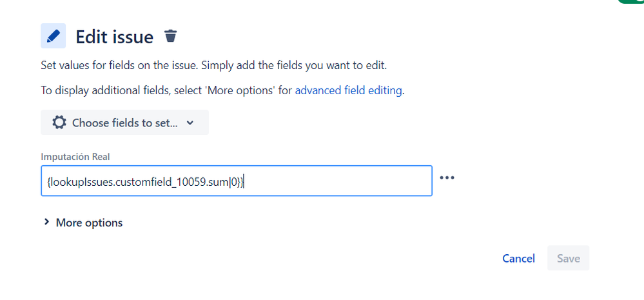644x300 pixels.
Task: Follow the advanced field editing link
Action: pyautogui.click(x=348, y=90)
